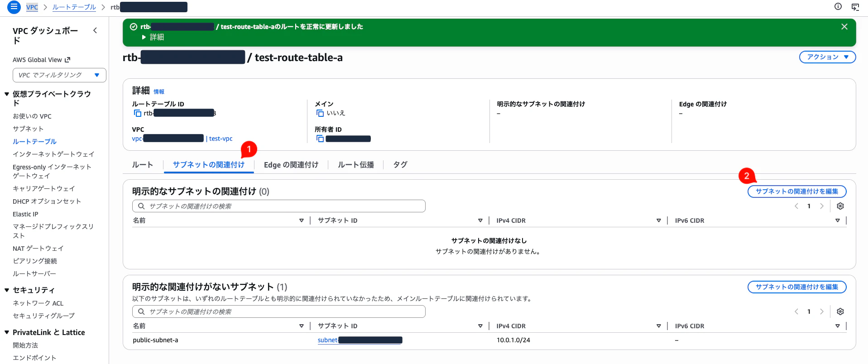Viewport: 868px width, 364px height.
Task: Sort unassociated subnets by IPv6 CIDR
Action: [x=838, y=326]
